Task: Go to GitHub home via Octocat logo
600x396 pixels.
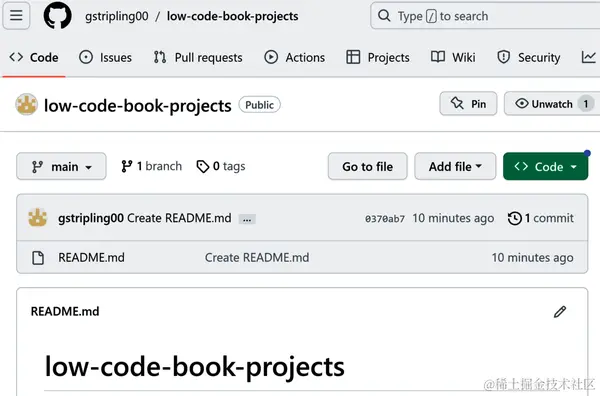Action: point(57,16)
